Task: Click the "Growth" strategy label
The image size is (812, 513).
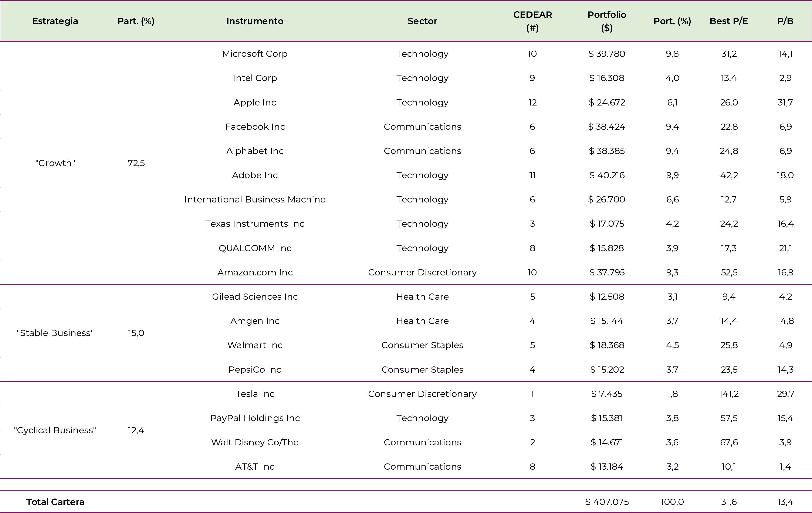Action: pos(55,163)
